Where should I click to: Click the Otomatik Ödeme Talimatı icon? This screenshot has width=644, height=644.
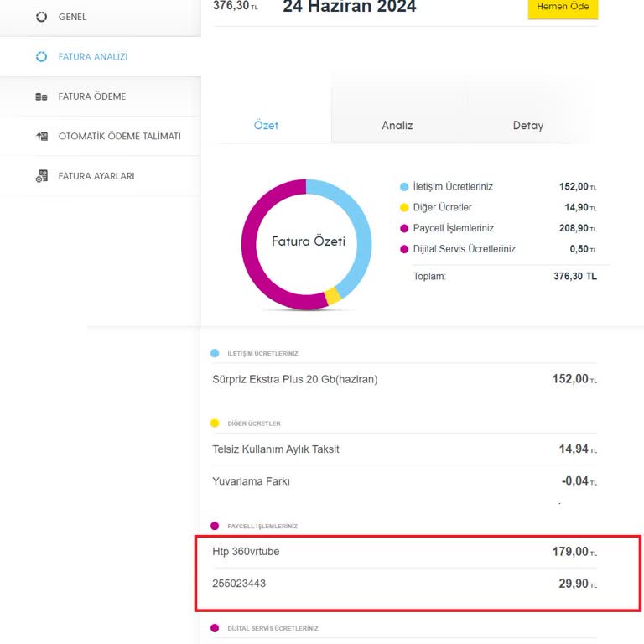pyautogui.click(x=42, y=136)
